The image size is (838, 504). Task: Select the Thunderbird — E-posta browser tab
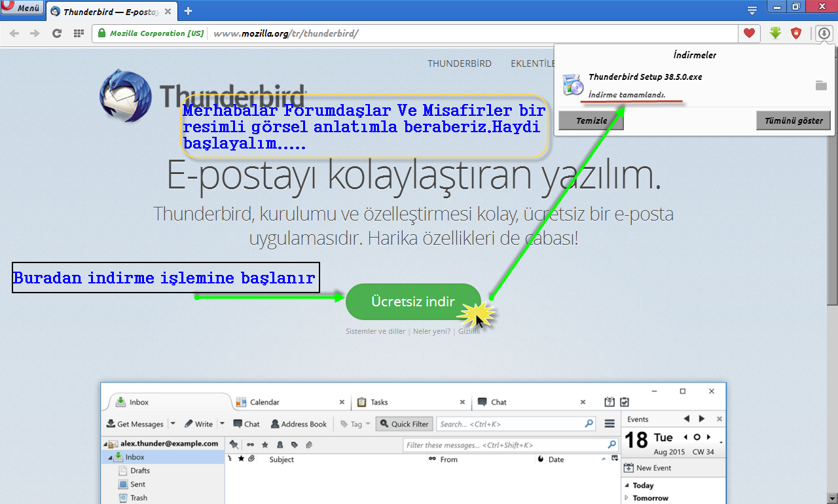tap(112, 11)
